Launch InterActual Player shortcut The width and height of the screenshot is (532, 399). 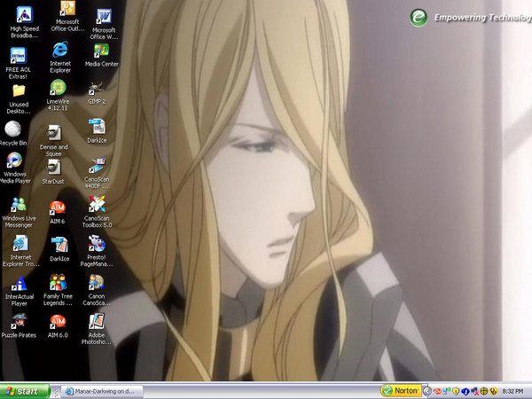[19, 291]
